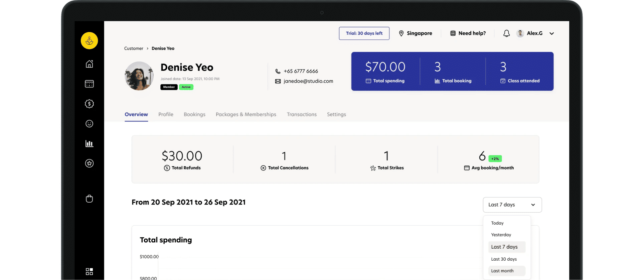Switch to the Packages & Memberships tab
The width and height of the screenshot is (644, 280).
click(246, 114)
